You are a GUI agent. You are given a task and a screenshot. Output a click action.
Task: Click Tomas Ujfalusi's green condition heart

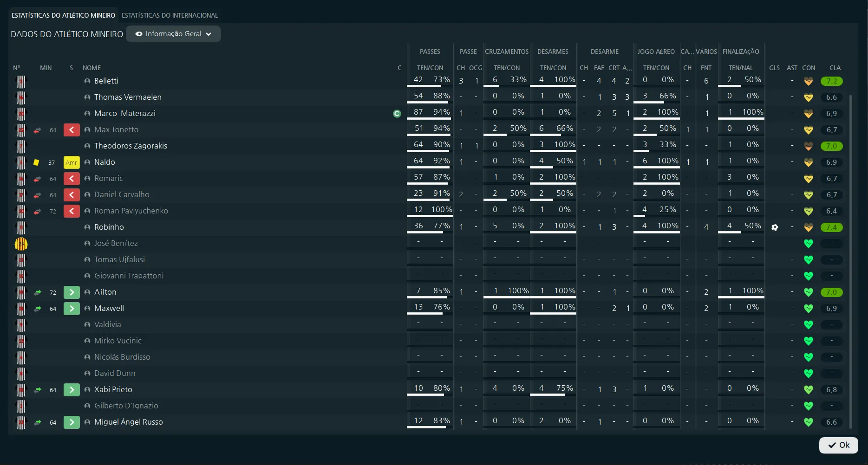tap(809, 260)
